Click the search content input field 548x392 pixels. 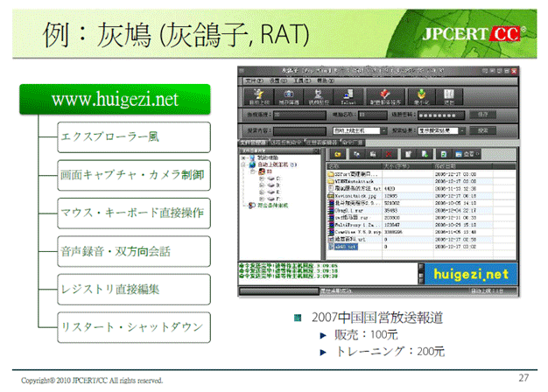click(299, 130)
